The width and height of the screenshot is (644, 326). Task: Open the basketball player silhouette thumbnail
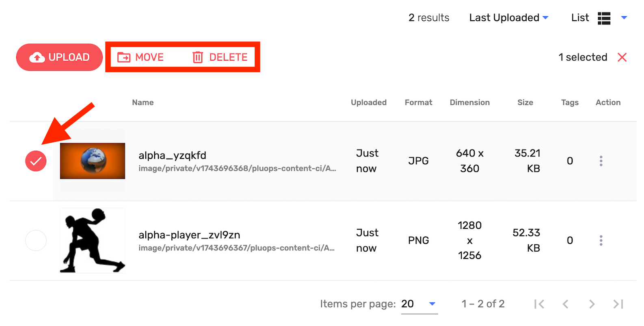click(x=93, y=241)
